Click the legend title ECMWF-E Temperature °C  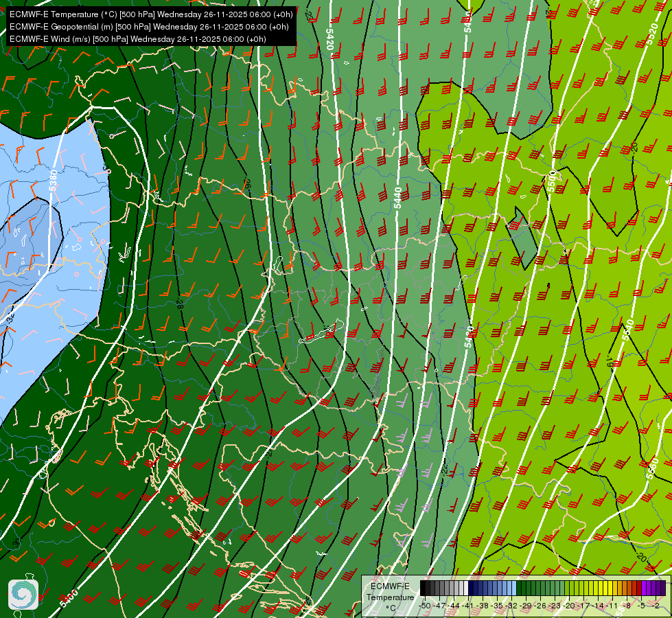pos(390,597)
